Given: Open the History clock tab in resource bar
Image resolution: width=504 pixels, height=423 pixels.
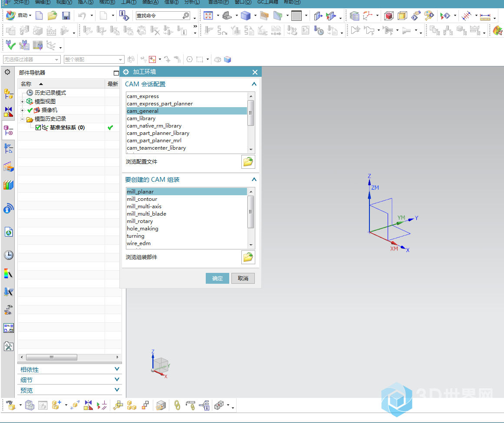Looking at the screenshot, I should pyautogui.click(x=9, y=256).
